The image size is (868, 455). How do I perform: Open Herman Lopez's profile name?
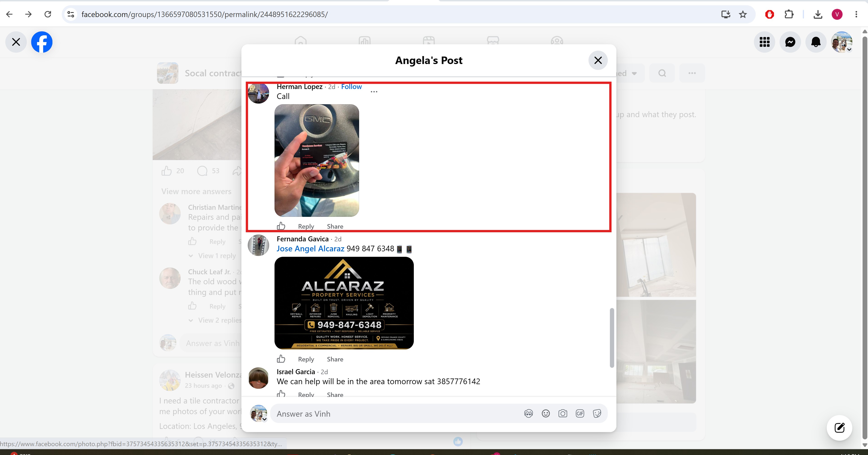[x=299, y=87]
